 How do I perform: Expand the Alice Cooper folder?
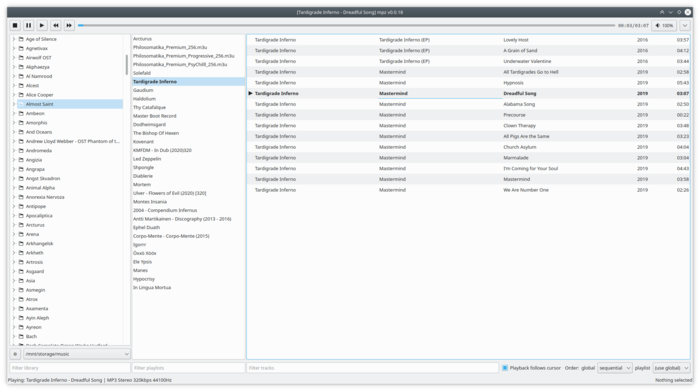pyautogui.click(x=13, y=95)
